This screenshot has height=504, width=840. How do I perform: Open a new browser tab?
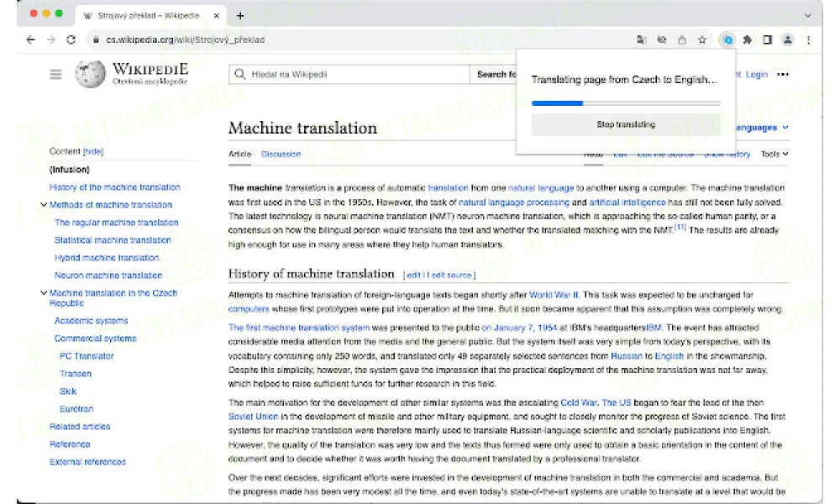pyautogui.click(x=240, y=15)
